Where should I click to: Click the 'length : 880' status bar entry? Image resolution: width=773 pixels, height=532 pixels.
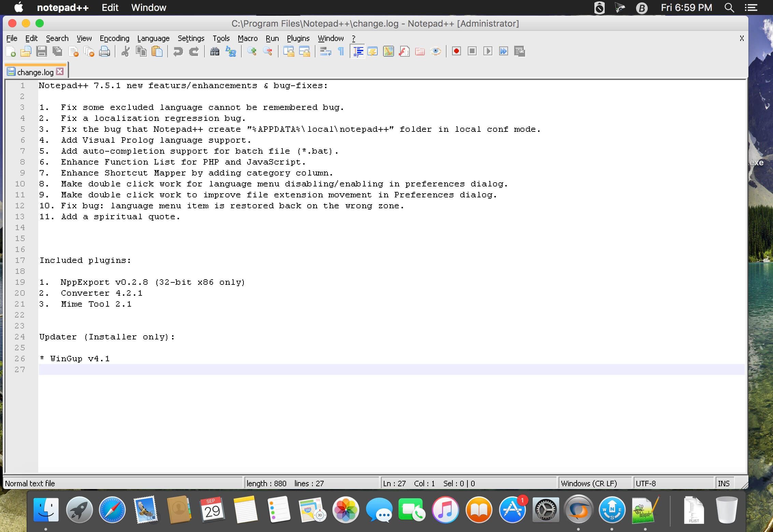click(x=266, y=483)
